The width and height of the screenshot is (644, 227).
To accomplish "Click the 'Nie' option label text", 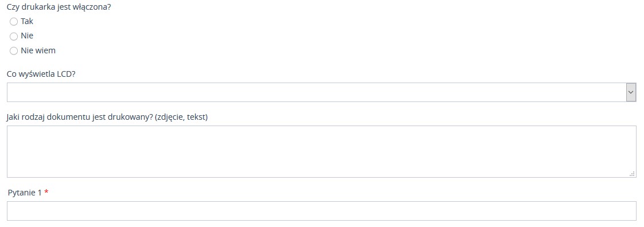I will coord(27,36).
